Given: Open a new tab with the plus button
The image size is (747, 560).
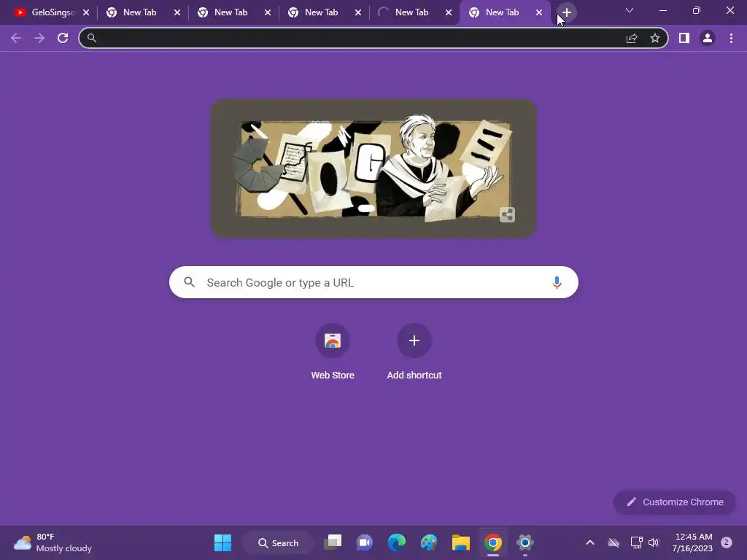Looking at the screenshot, I should (566, 12).
